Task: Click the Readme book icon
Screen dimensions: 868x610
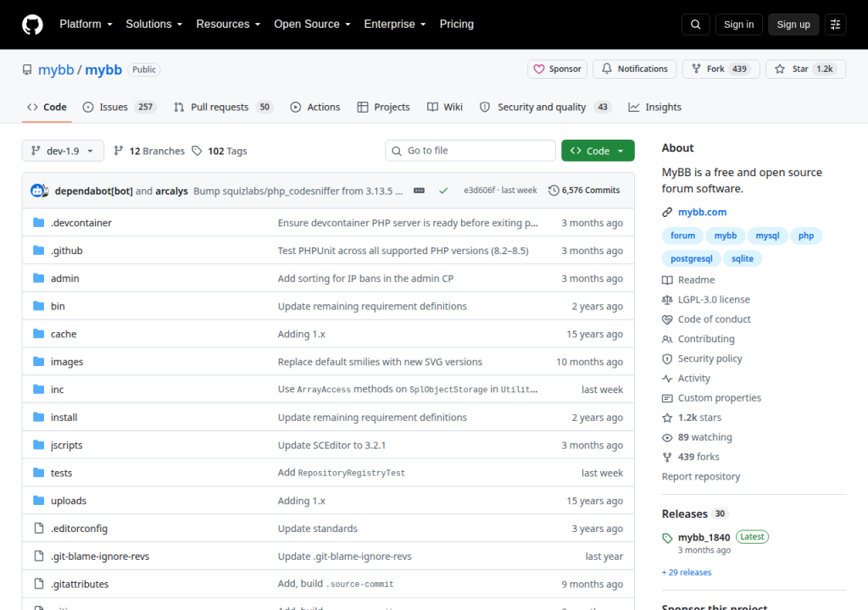Action: tap(667, 280)
